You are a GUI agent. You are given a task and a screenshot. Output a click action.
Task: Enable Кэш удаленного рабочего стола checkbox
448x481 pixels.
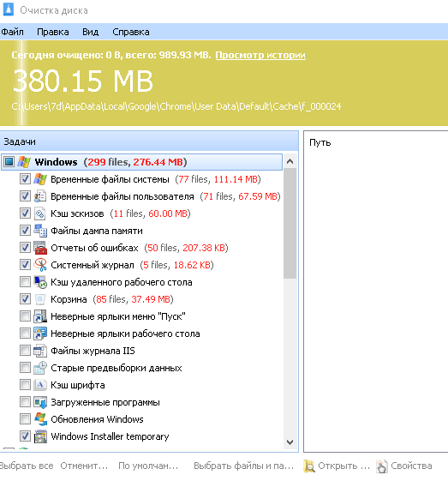(x=25, y=281)
